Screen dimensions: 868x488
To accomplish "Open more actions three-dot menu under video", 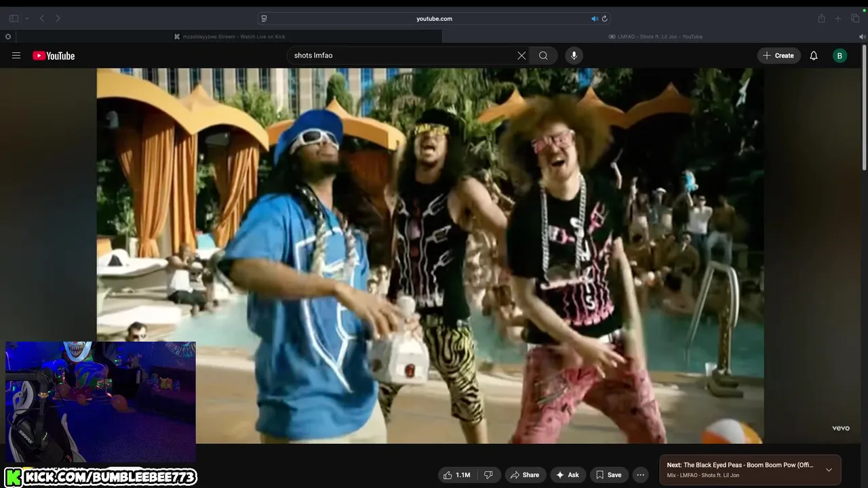I will tap(640, 475).
